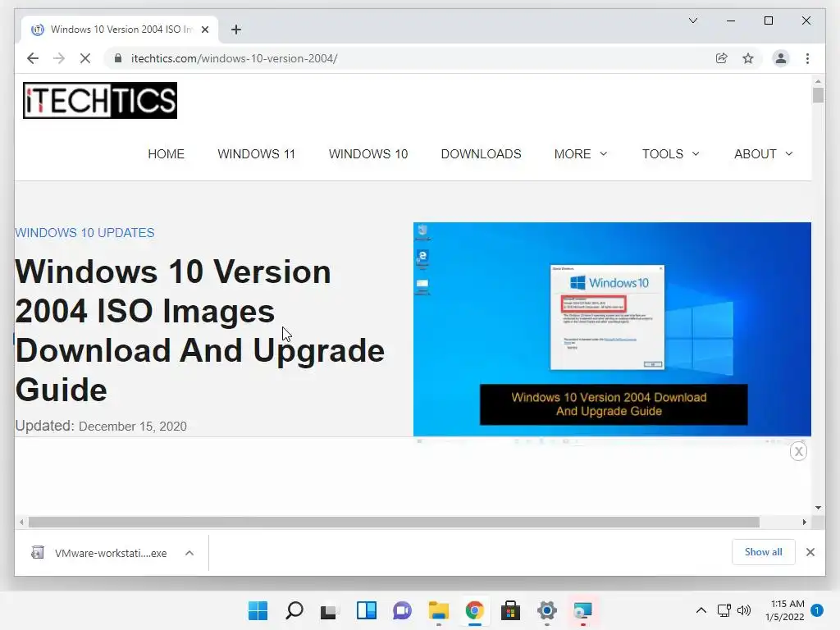Open the clock and date panel
Image resolution: width=840 pixels, height=630 pixels.
(x=785, y=610)
